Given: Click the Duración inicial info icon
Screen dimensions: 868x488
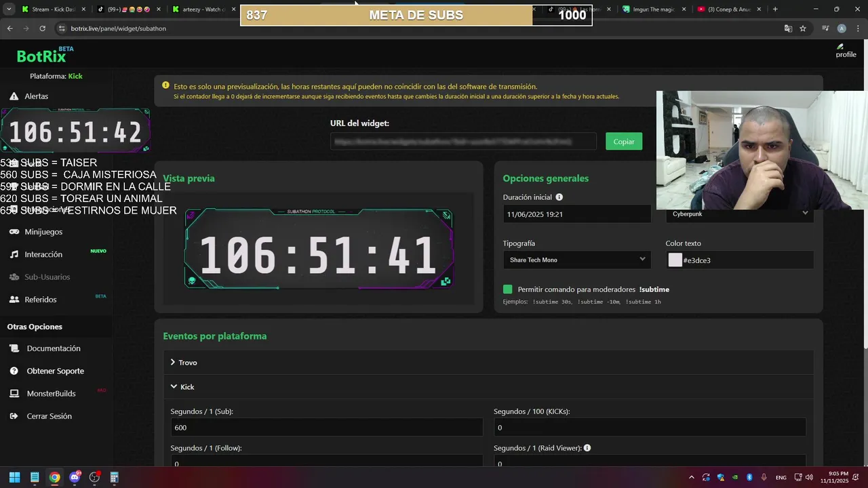Looking at the screenshot, I should (559, 197).
